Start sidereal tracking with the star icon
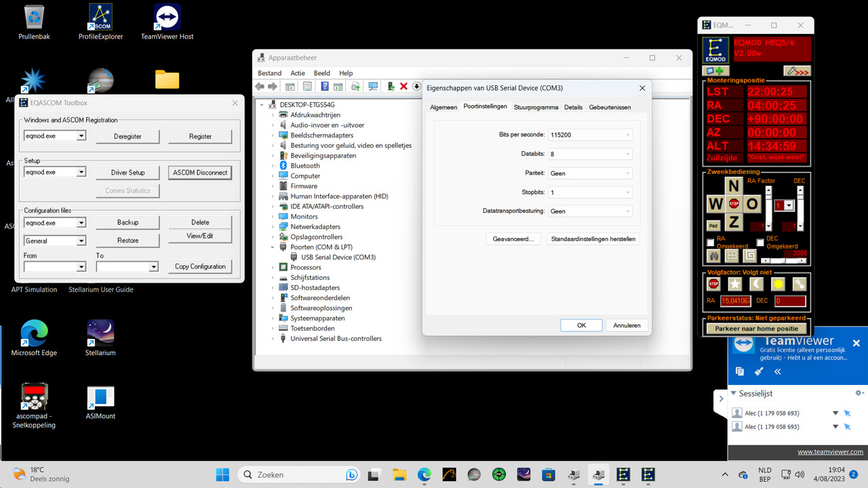Screen dimensions: 868x488 [x=734, y=284]
